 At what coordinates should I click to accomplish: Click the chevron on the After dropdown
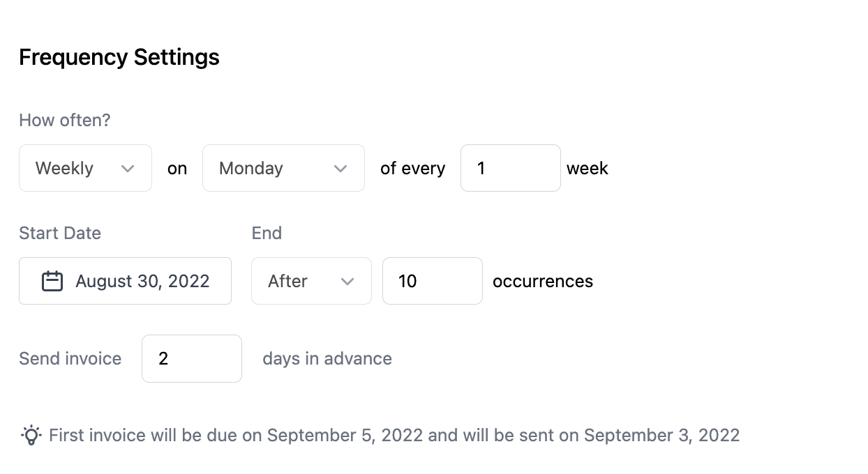[349, 281]
